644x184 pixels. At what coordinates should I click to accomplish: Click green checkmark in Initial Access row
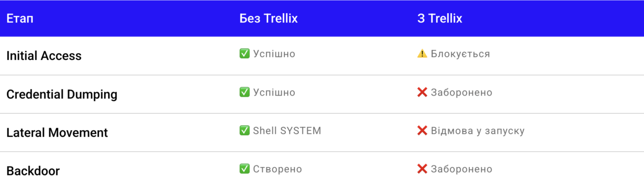245,54
